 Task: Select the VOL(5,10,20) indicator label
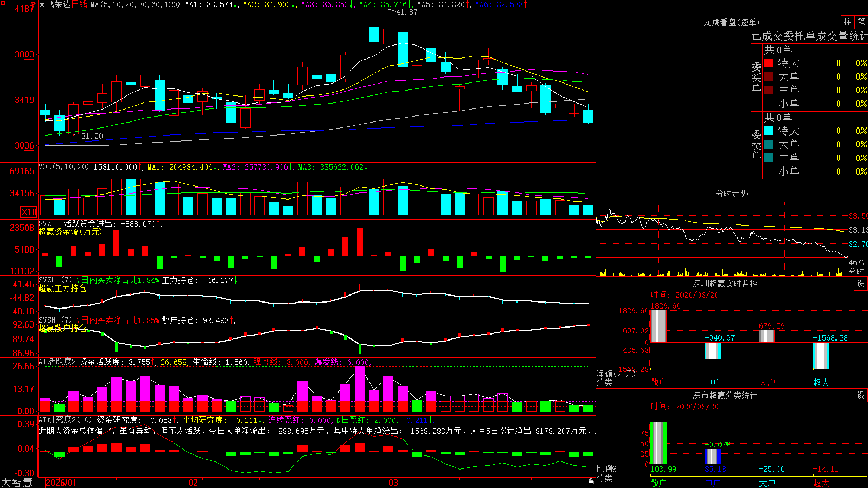[x=63, y=167]
